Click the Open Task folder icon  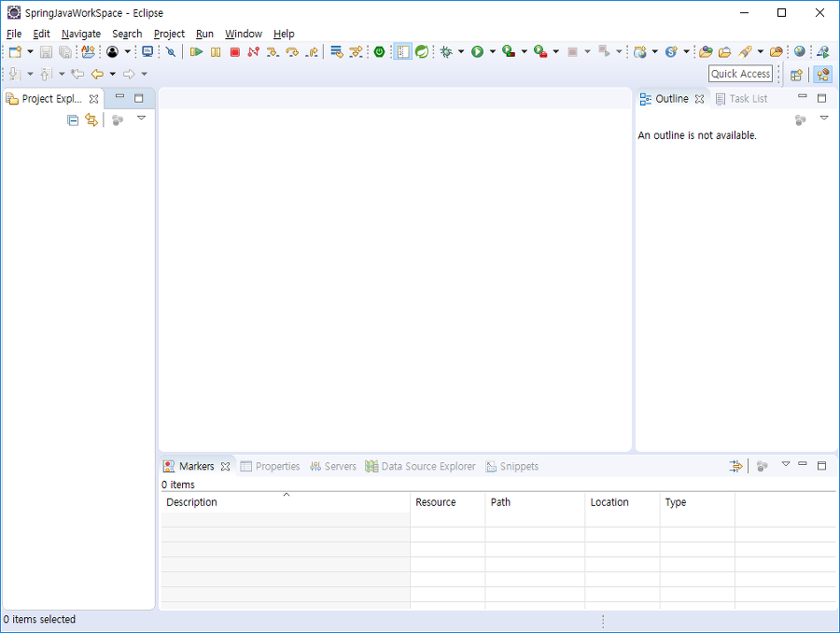coord(725,52)
